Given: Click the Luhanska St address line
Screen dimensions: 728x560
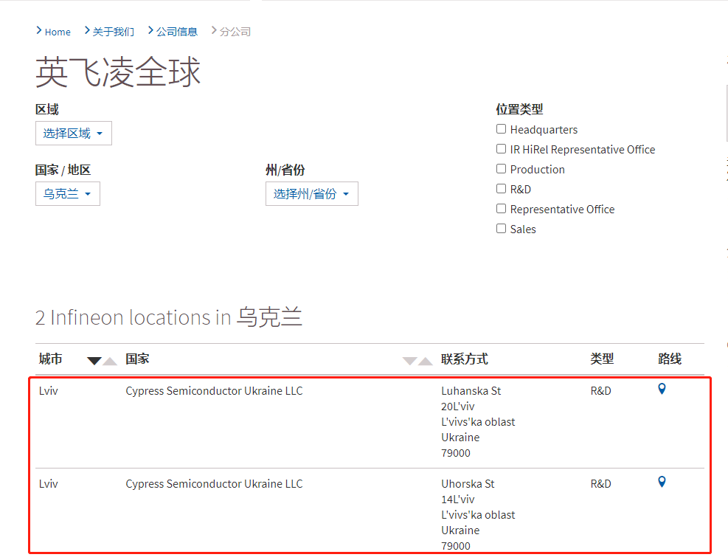Looking at the screenshot, I should pos(471,391).
